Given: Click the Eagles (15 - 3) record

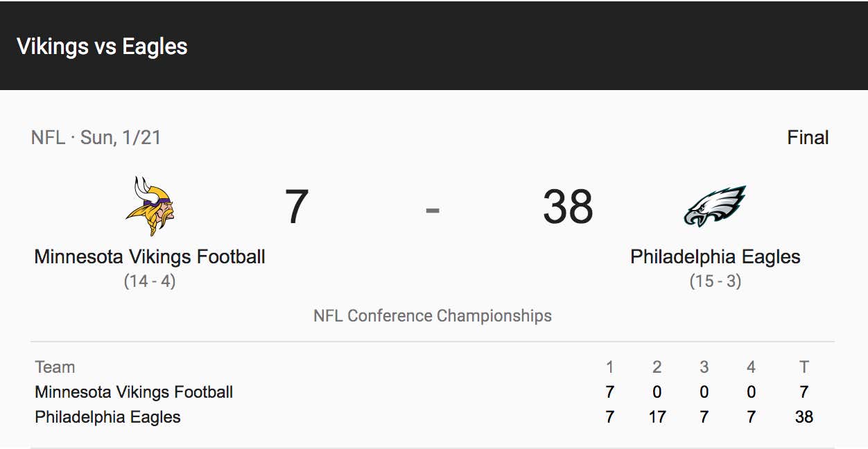Looking at the screenshot, I should pos(715,282).
